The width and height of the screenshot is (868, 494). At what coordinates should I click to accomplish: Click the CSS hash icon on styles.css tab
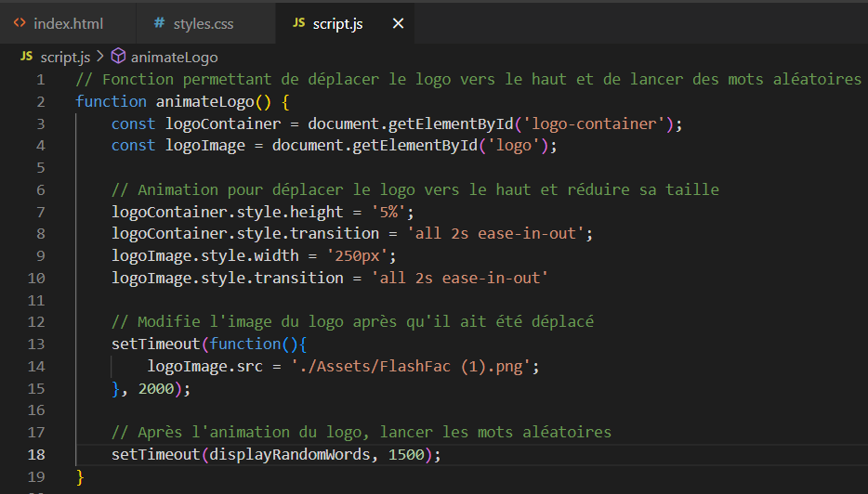160,22
